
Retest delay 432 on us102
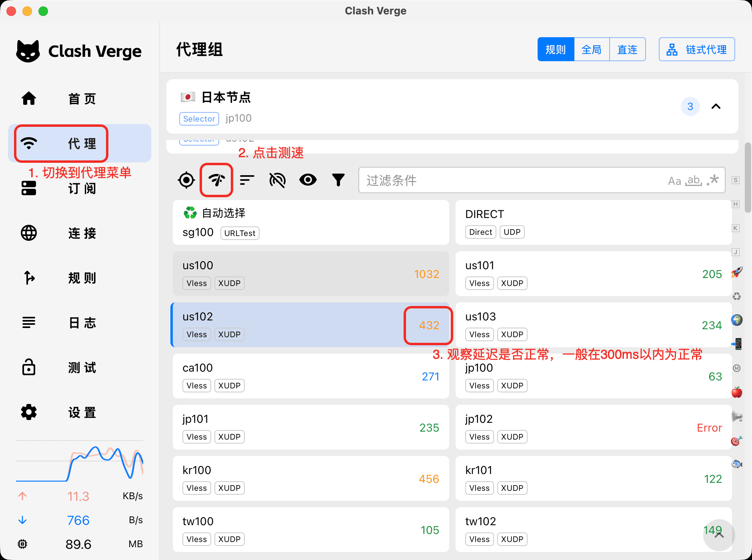[x=429, y=325]
